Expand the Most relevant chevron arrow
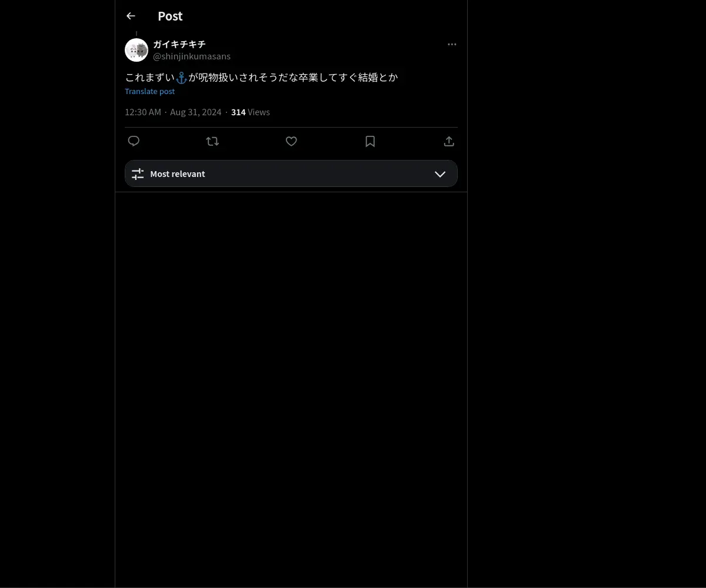The width and height of the screenshot is (706, 588). (x=440, y=174)
